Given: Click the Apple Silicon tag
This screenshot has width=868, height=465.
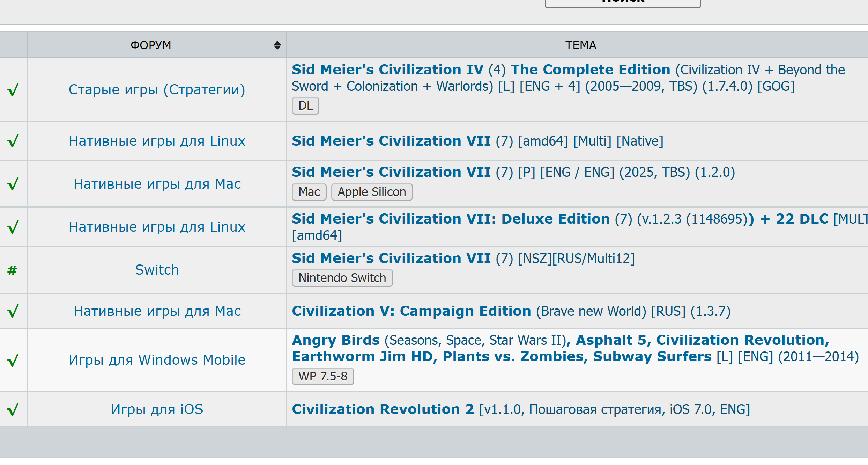Looking at the screenshot, I should (372, 192).
